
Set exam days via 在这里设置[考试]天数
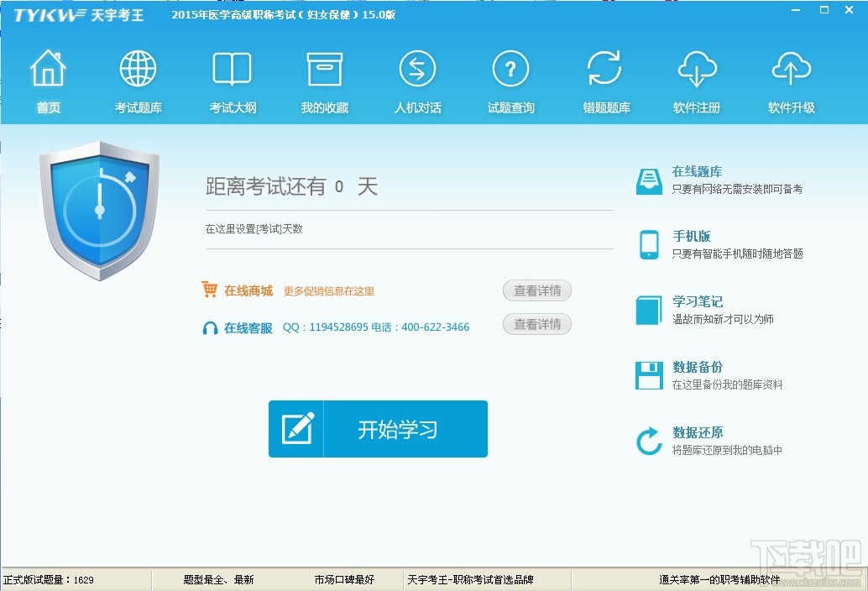pyautogui.click(x=254, y=229)
